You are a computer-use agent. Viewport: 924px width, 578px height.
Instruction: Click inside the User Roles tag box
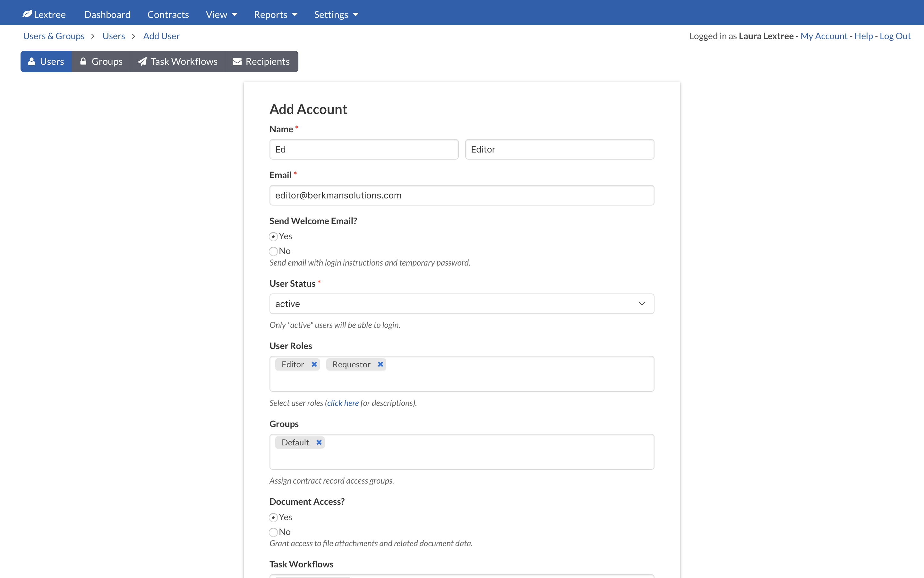(462, 373)
